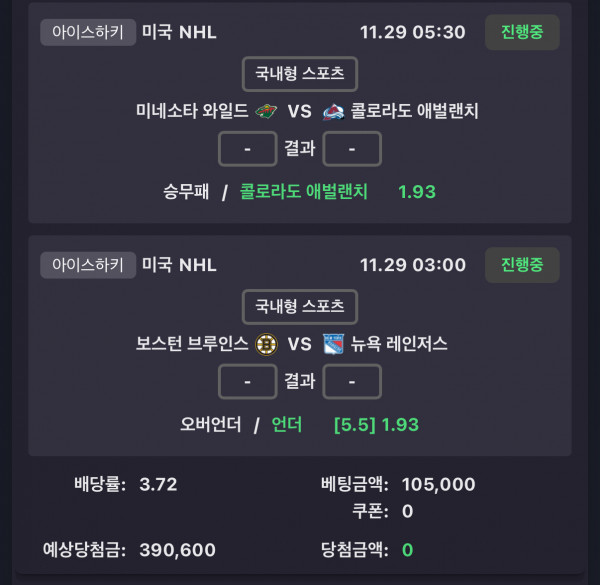Click the Minnesota Wild team logo
600x585 pixels.
tap(265, 111)
